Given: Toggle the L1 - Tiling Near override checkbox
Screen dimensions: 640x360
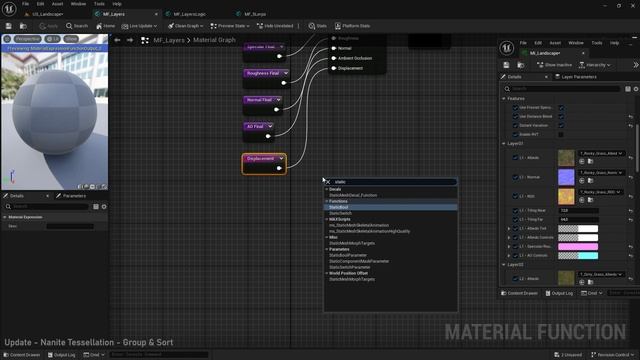Looking at the screenshot, I should click(x=515, y=211).
